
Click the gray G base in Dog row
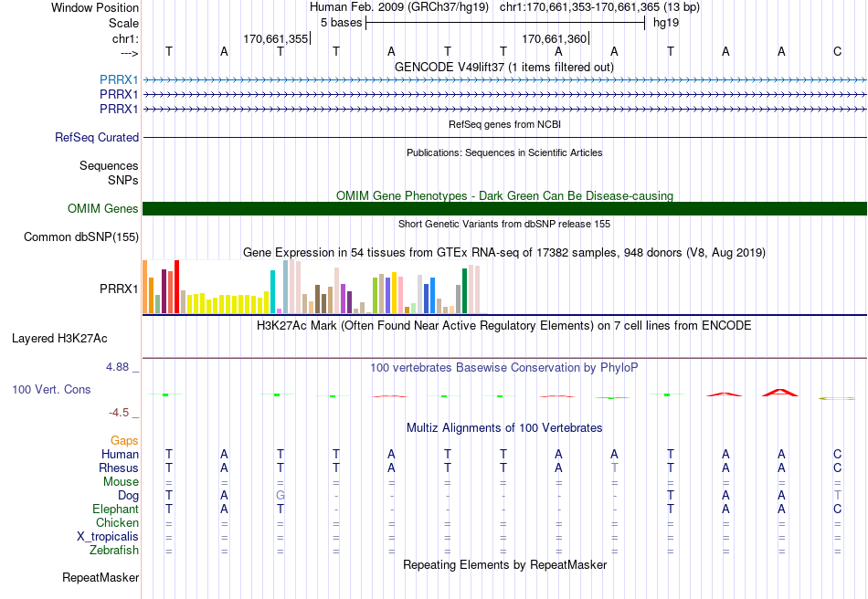point(281,495)
